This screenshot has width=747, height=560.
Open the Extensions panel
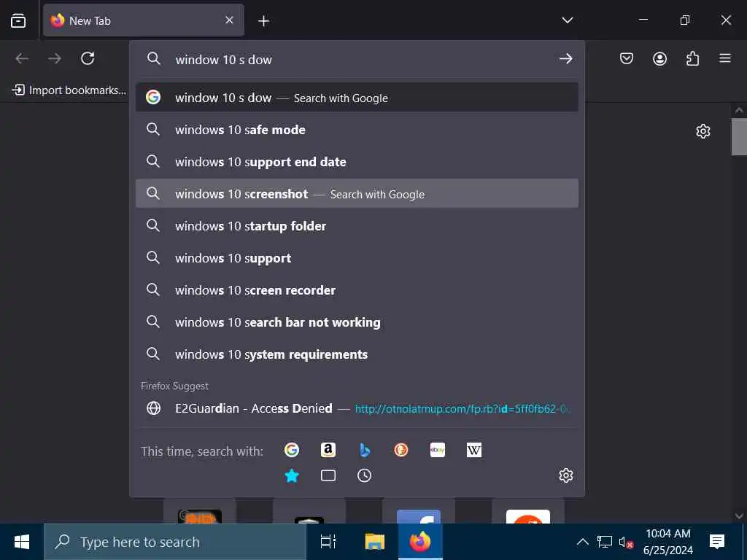pyautogui.click(x=692, y=58)
